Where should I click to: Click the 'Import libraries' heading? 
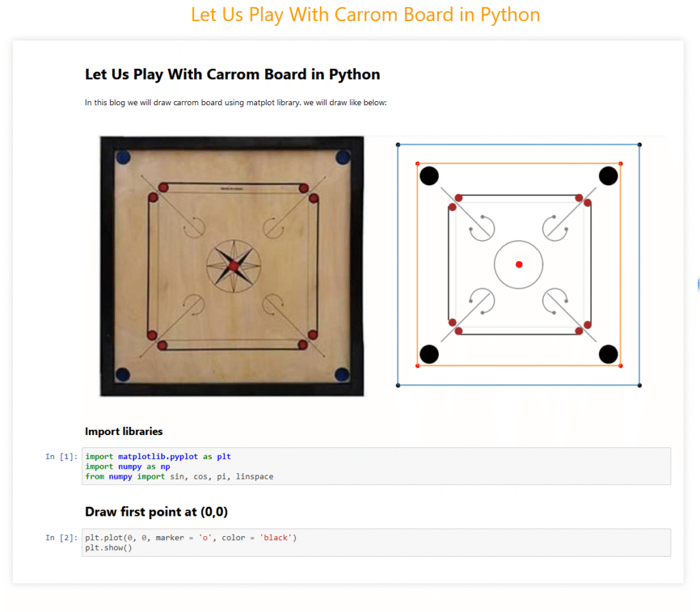coord(124,432)
